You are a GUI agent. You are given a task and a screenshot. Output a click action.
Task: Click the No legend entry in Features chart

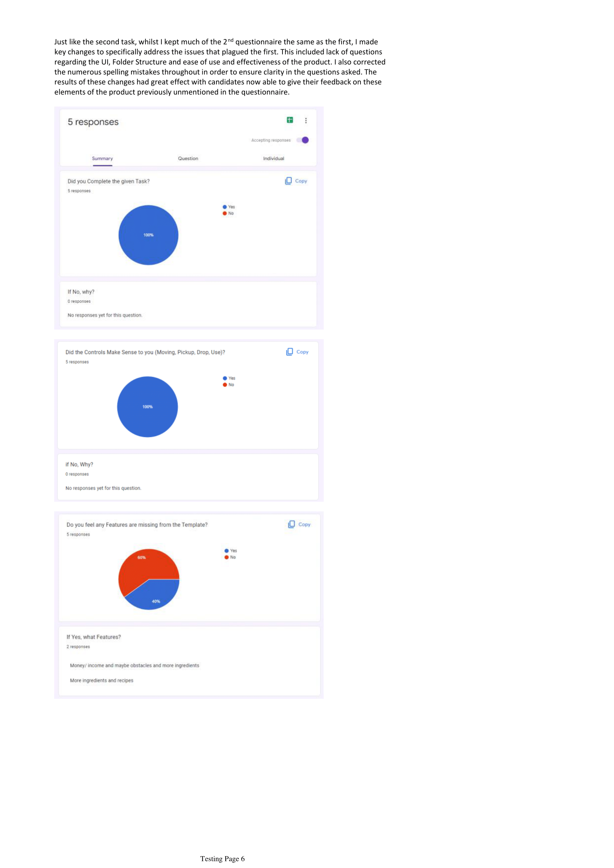pyautogui.click(x=230, y=557)
